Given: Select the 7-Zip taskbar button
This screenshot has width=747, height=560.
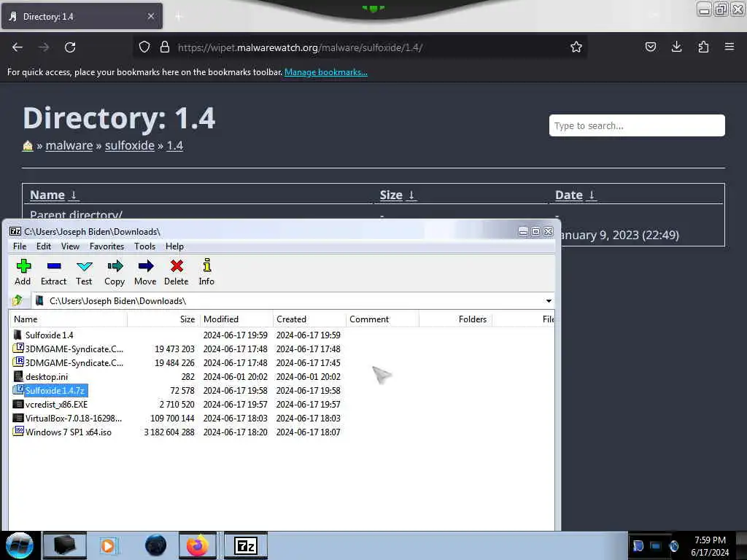Looking at the screenshot, I should [246, 545].
